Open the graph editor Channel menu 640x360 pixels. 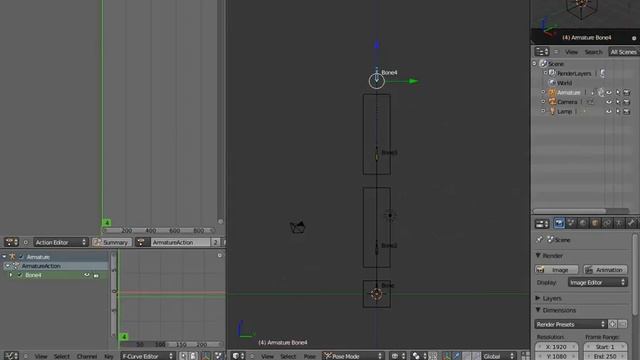(87, 356)
